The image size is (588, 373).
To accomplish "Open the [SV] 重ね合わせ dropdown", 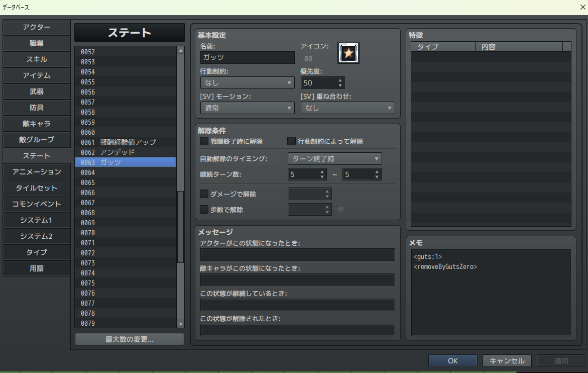I will tap(347, 108).
